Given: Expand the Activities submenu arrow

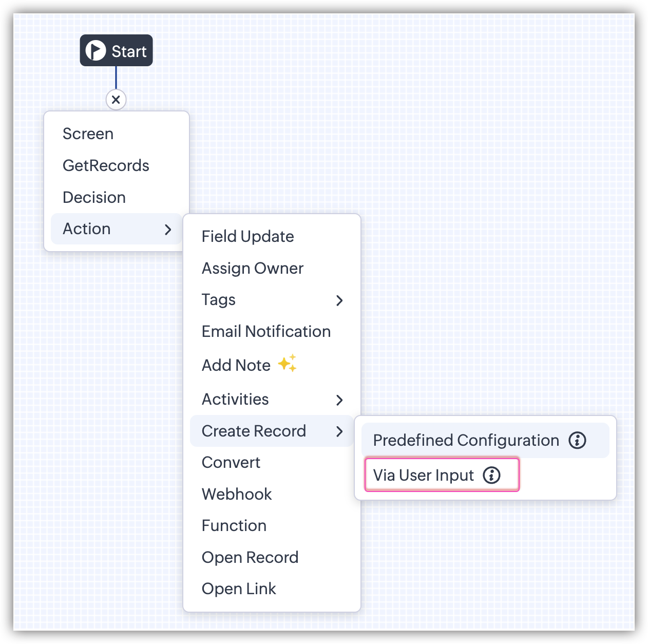Looking at the screenshot, I should [339, 400].
